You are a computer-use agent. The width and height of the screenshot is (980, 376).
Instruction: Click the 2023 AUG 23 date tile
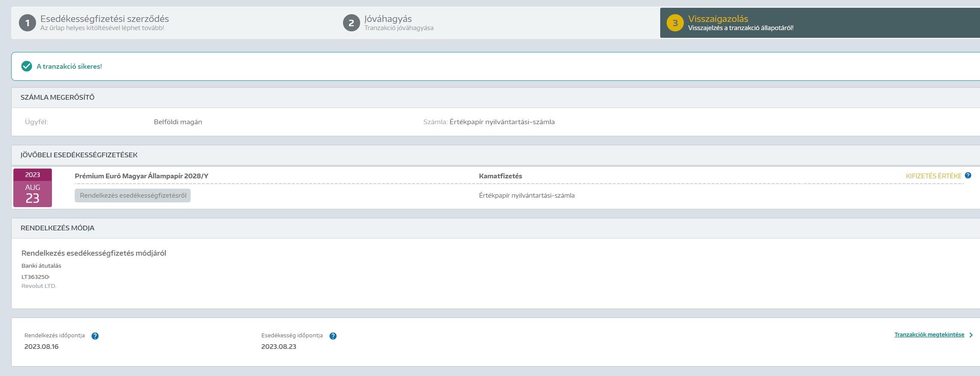33,188
